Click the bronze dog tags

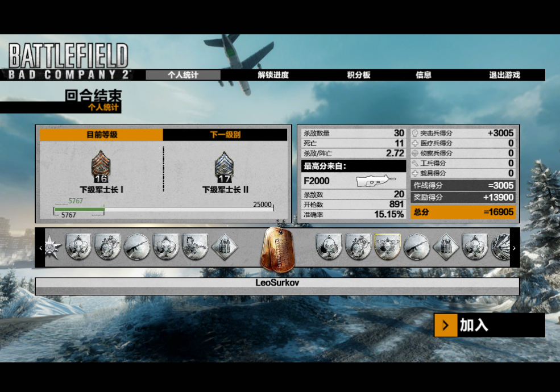tap(278, 248)
